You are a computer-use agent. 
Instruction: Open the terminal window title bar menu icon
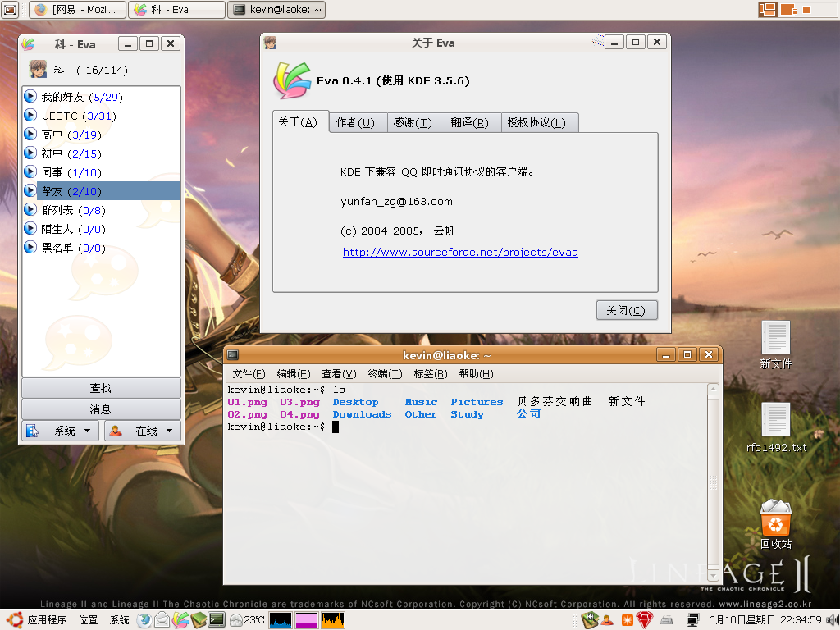pos(232,354)
